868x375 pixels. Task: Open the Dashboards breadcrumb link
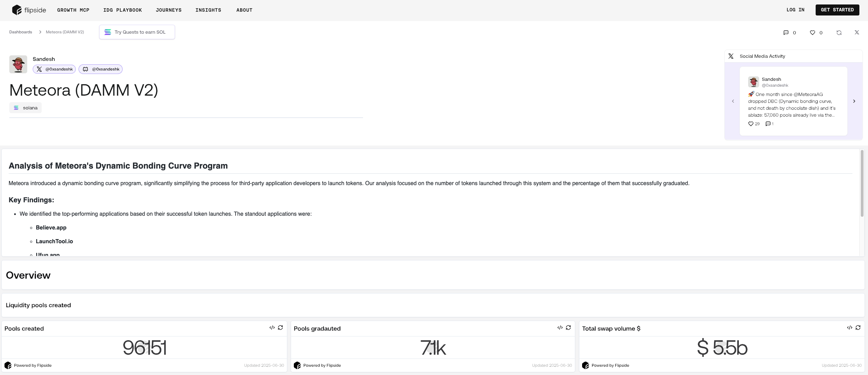point(20,32)
